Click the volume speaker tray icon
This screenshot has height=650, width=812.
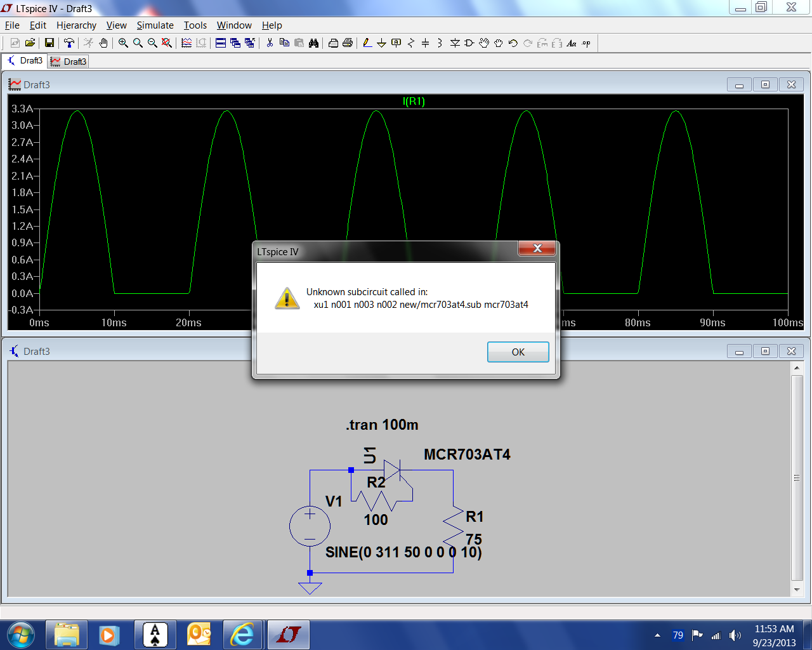click(x=735, y=635)
